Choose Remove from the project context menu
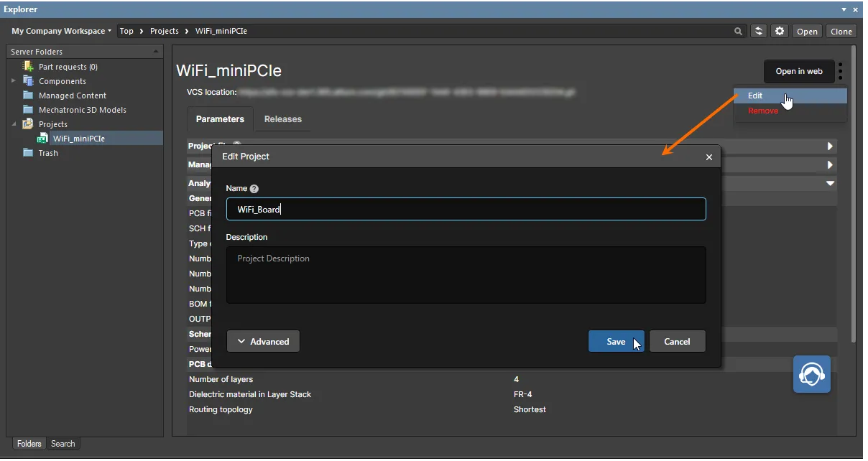The width and height of the screenshot is (868, 461). pos(763,111)
